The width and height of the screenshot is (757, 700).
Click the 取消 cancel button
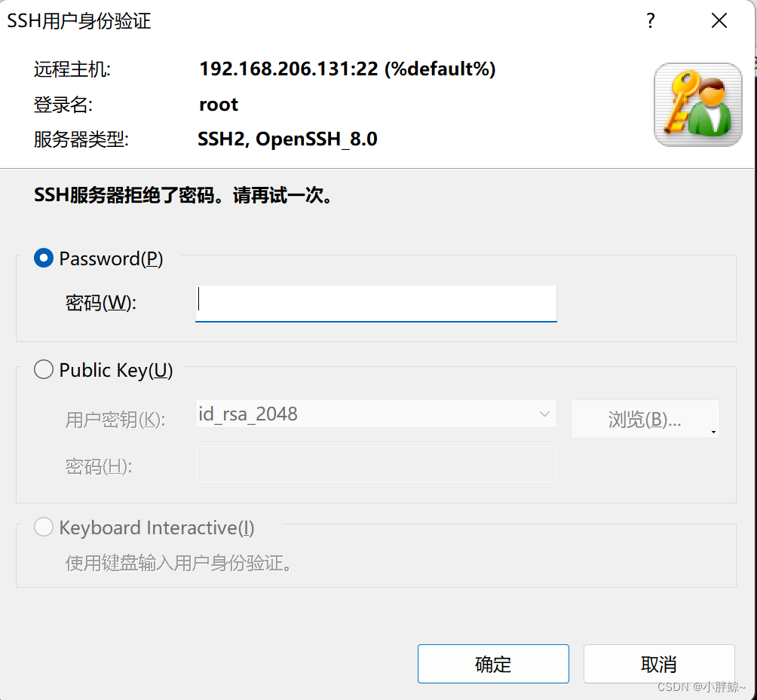658,664
